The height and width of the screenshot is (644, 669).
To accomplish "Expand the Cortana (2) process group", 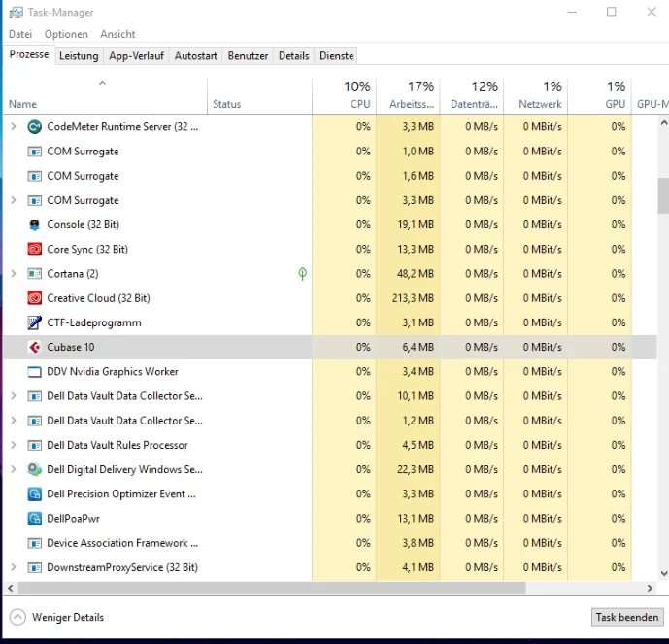I will tap(14, 274).
